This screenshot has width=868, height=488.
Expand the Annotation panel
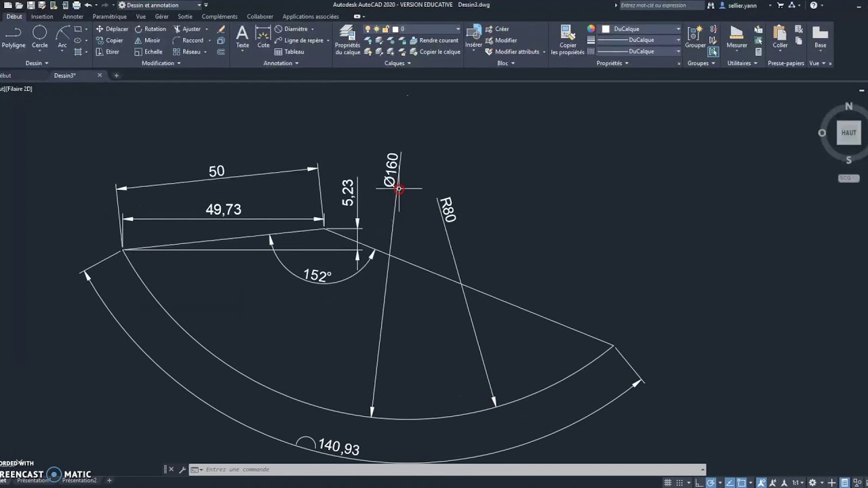tap(281, 63)
